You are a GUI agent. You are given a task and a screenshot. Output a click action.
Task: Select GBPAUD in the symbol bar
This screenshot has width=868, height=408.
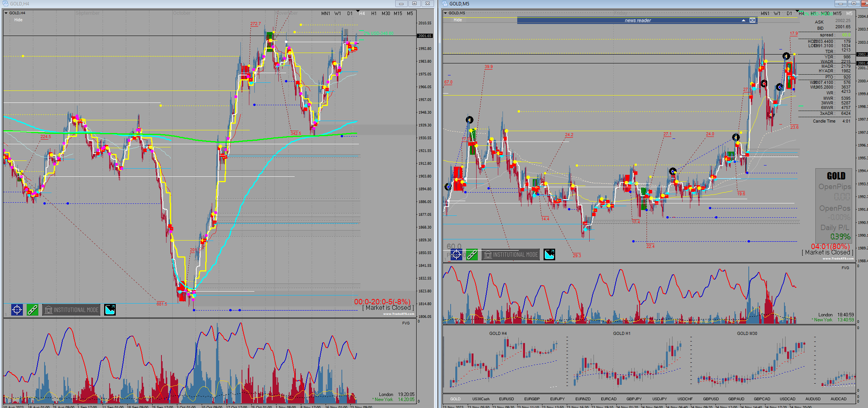click(x=736, y=399)
